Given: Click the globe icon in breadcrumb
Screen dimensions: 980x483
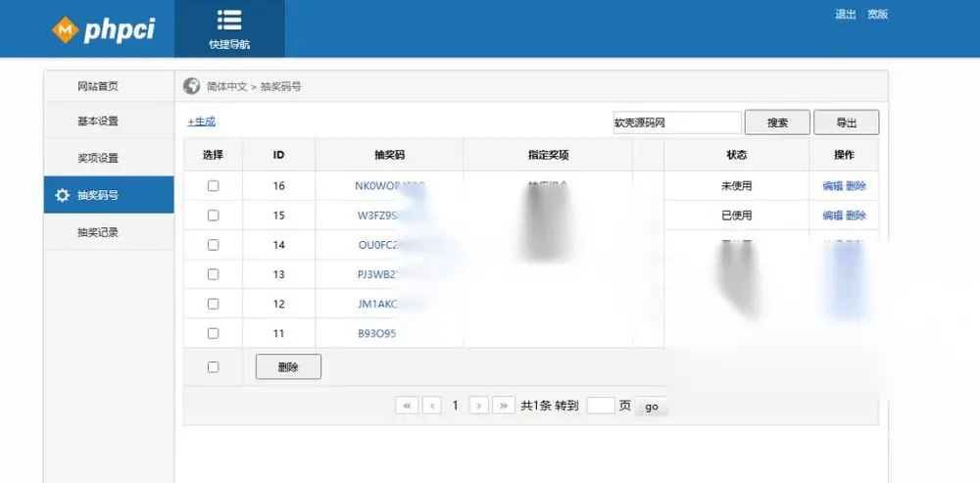Looking at the screenshot, I should coord(191,86).
